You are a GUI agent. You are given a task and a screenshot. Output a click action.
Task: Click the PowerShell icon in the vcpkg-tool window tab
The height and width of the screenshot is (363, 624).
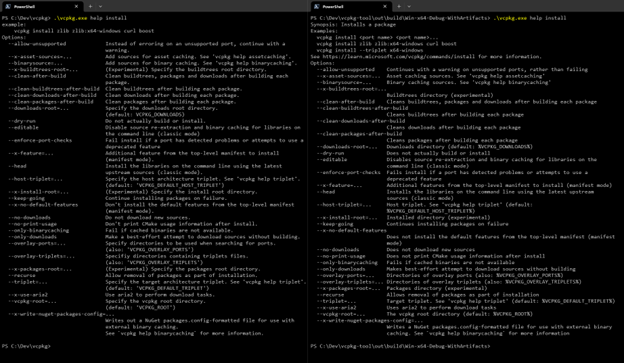(x=317, y=6)
